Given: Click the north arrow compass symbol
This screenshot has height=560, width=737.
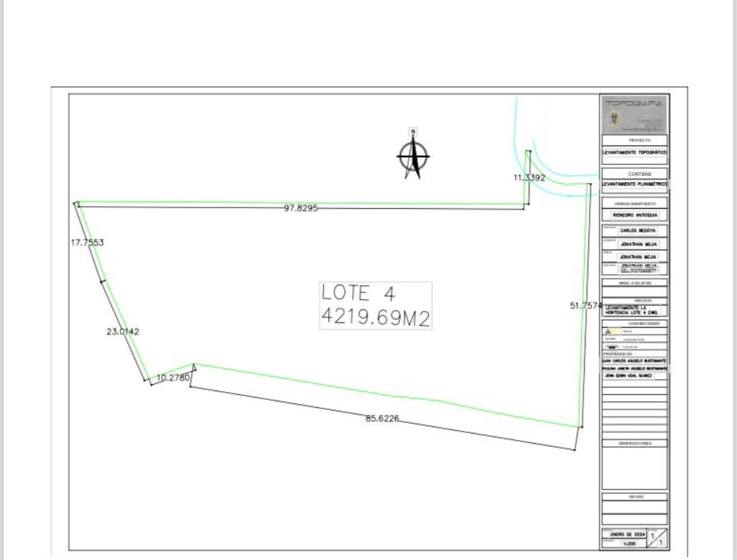Looking at the screenshot, I should click(413, 155).
